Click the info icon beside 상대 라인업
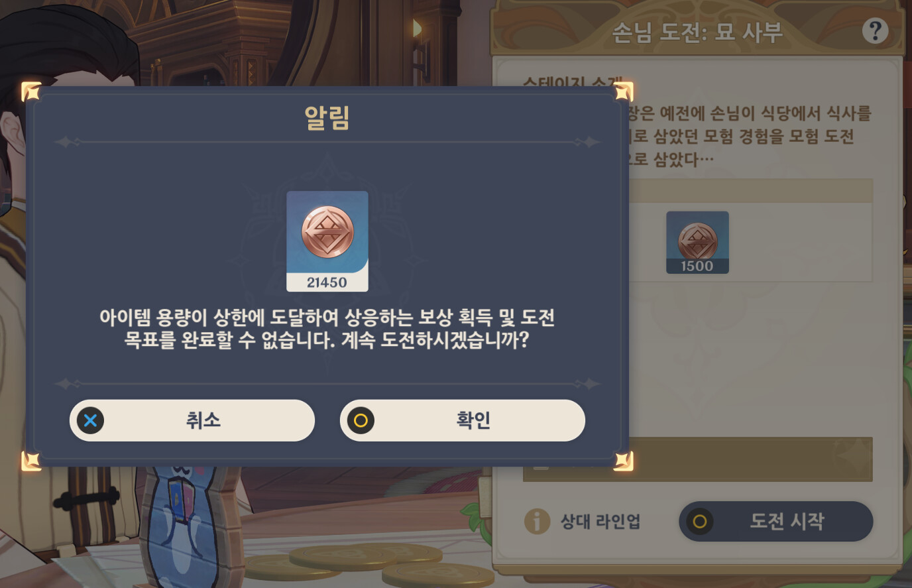Screen dimensions: 912x588 [537, 521]
